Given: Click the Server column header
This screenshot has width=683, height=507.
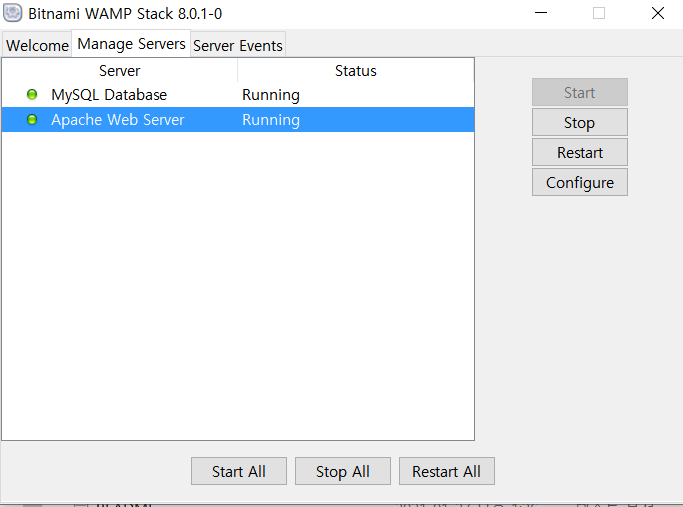Looking at the screenshot, I should [119, 71].
